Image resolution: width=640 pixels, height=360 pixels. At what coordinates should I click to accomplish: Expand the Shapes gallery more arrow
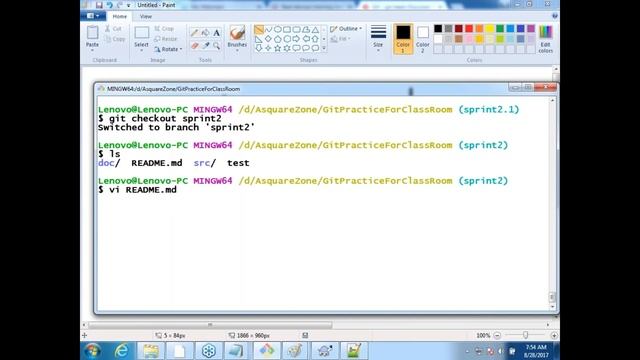coord(324,49)
